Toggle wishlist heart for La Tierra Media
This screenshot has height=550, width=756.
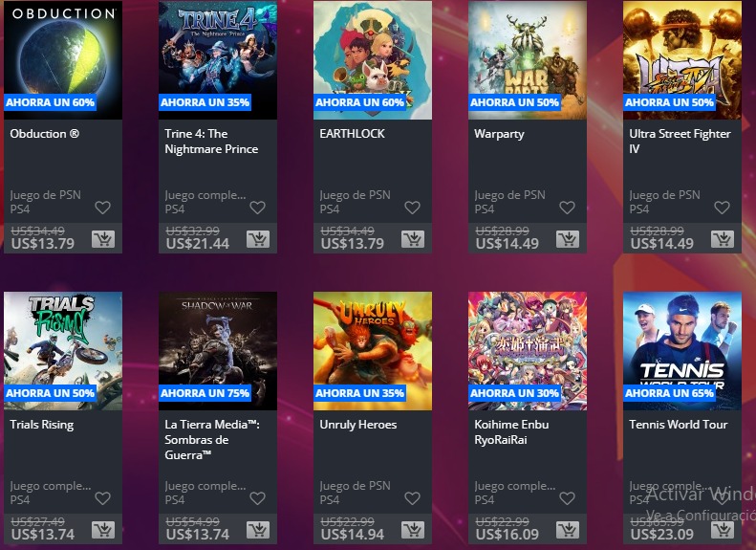click(x=257, y=498)
